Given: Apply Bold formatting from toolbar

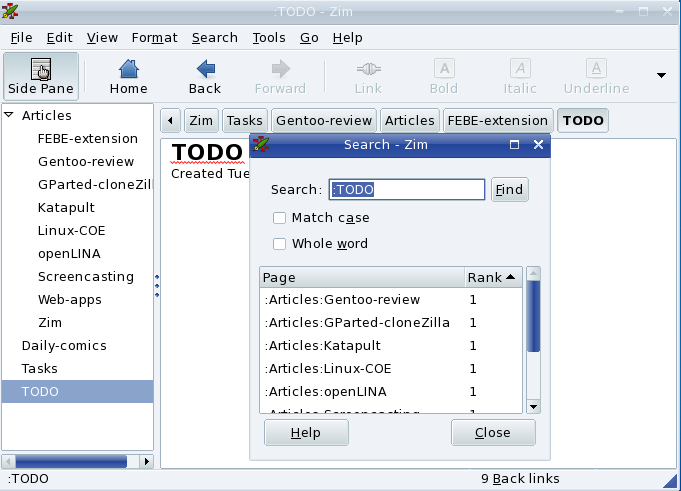Looking at the screenshot, I should 444,76.
